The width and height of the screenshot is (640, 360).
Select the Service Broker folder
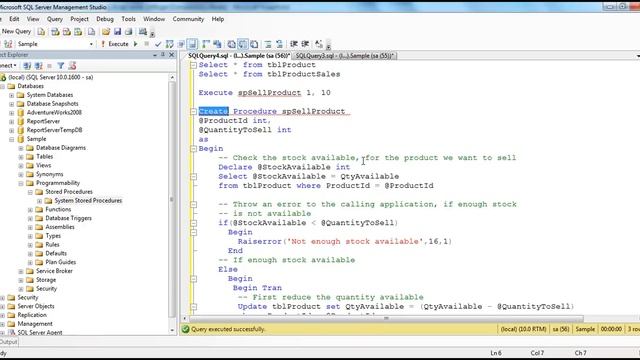(x=54, y=271)
